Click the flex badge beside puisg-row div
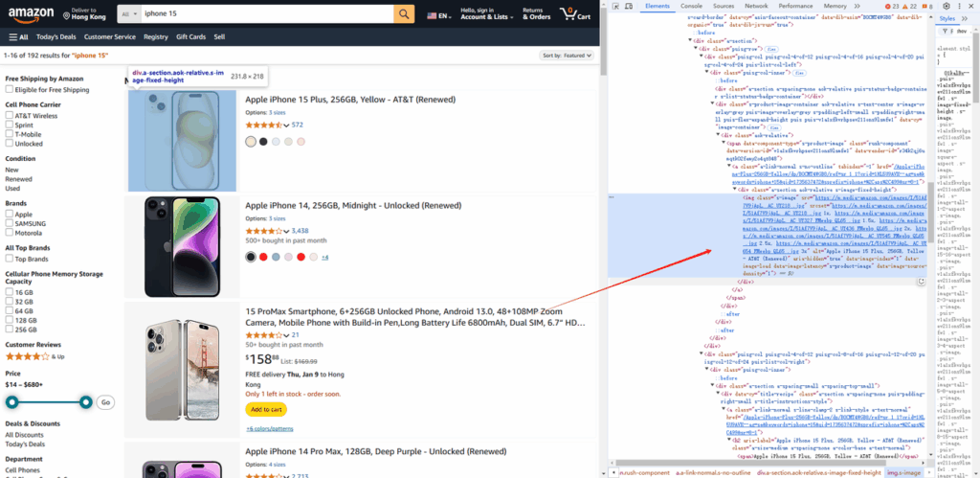 pyautogui.click(x=771, y=48)
